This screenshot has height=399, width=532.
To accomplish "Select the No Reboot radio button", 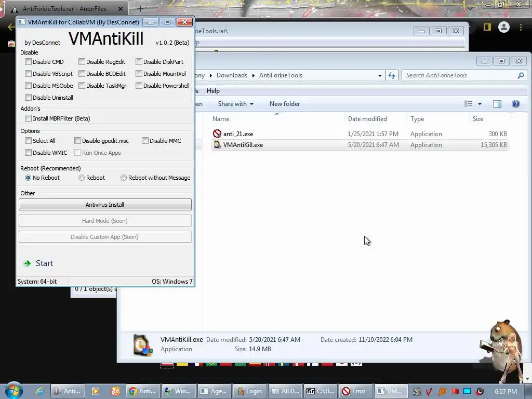I will [28, 178].
